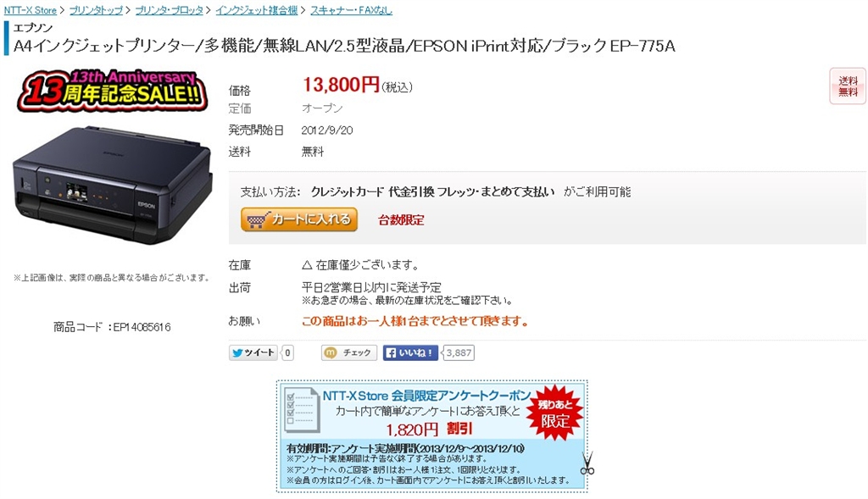The height and width of the screenshot is (499, 868).
Task: Click the 台数限定 red label
Action: coord(401,220)
